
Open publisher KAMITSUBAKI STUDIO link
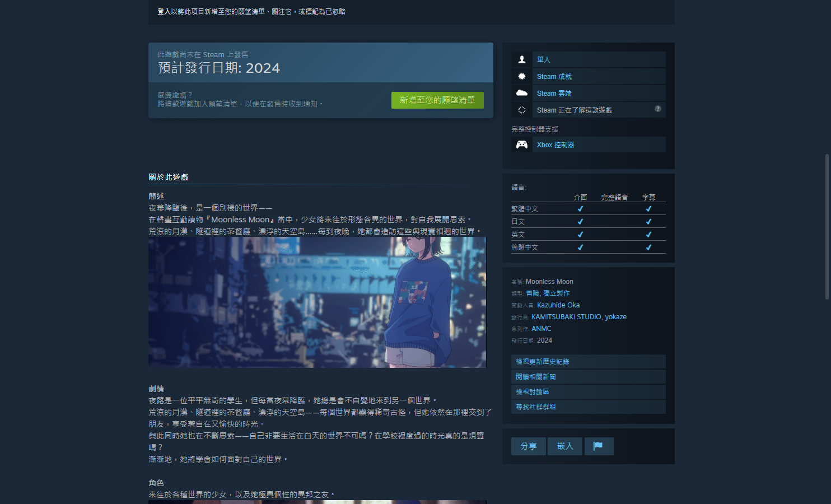click(x=566, y=317)
